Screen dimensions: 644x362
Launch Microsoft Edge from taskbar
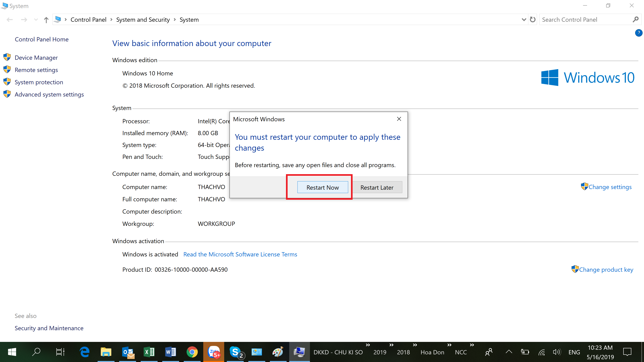point(85,352)
